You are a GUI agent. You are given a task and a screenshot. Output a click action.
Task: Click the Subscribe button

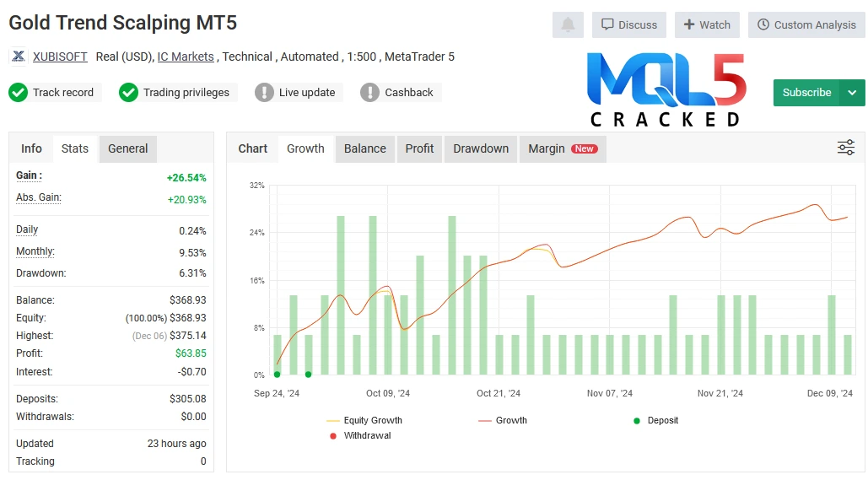(806, 93)
